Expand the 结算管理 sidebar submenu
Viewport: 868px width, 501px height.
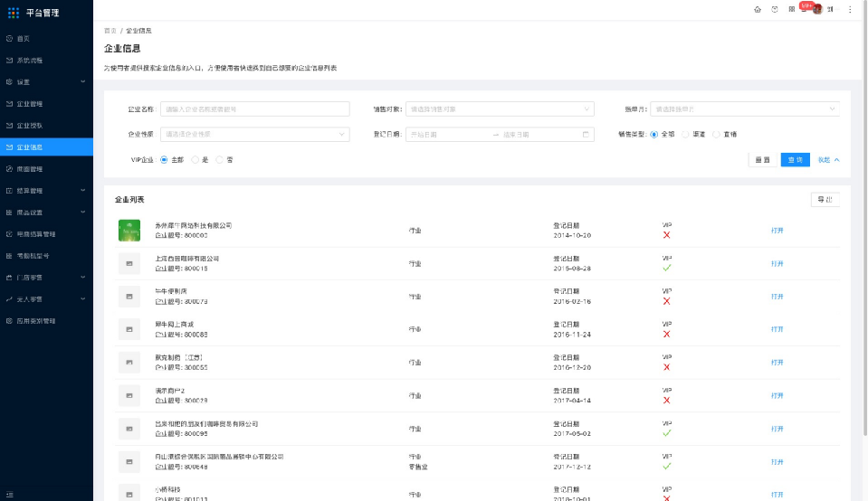46,190
